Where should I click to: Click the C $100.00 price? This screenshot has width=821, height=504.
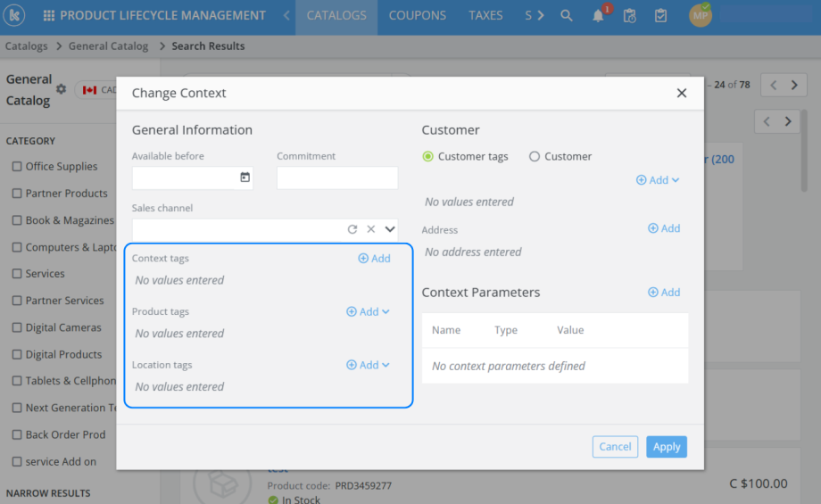coord(759,483)
